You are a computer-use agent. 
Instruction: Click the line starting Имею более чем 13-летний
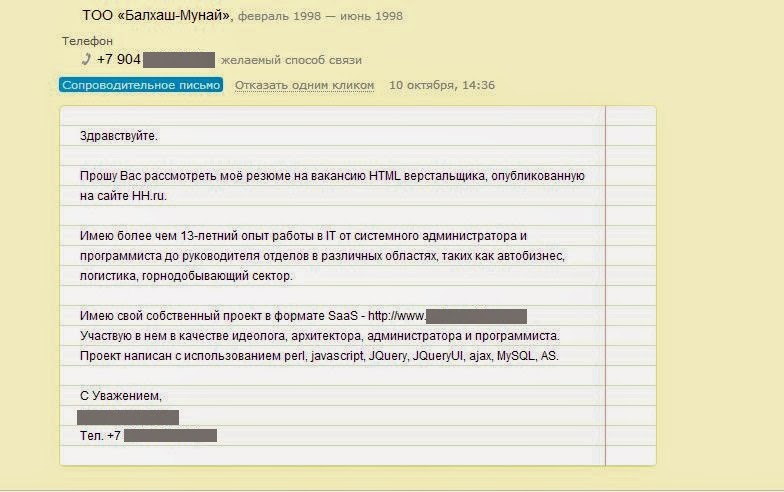303,236
